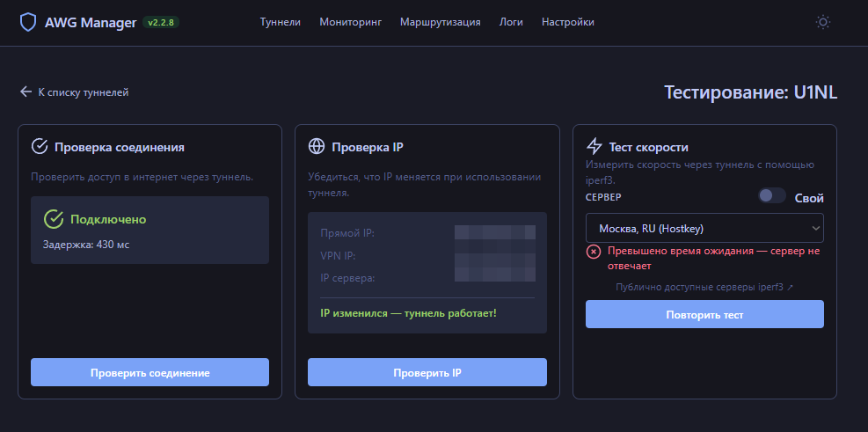Image resolution: width=868 pixels, height=432 pixels.
Task: Click the AWG Manager shield logo icon
Action: point(29,22)
